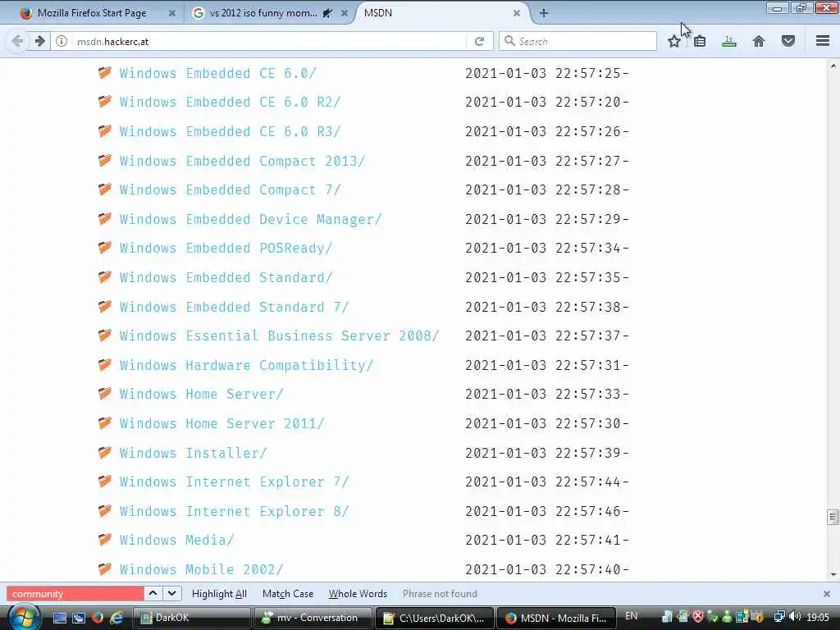Image resolution: width=840 pixels, height=630 pixels.
Task: Click the EN language indicator
Action: click(631, 616)
